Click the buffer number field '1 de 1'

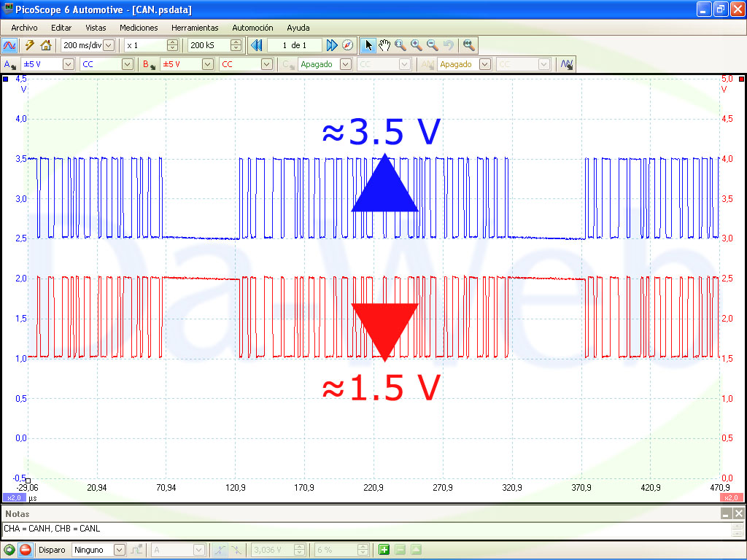[295, 45]
